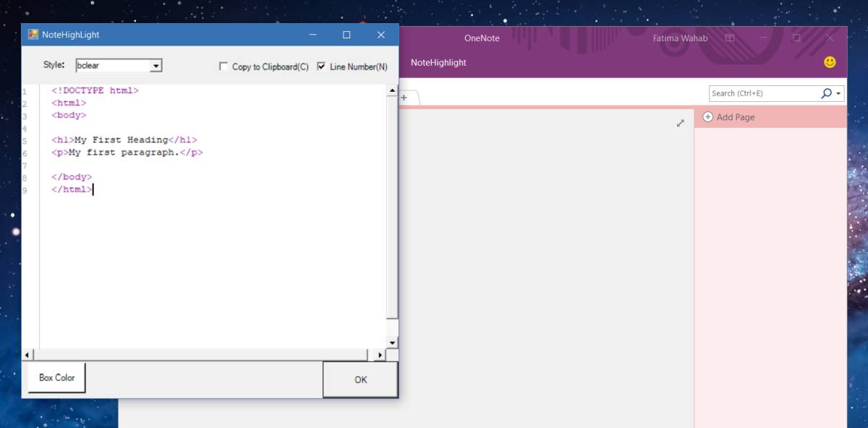
Task: Click the OneNote search magnifier icon
Action: click(x=826, y=93)
